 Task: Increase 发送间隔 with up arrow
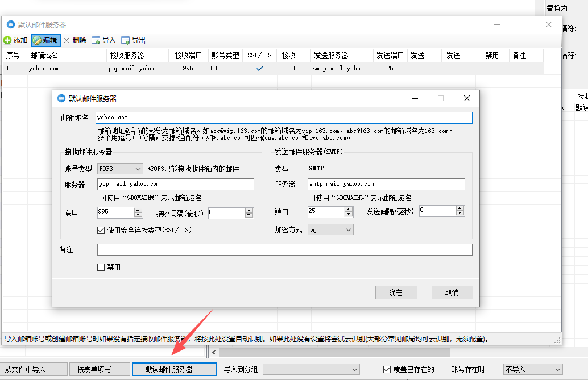click(x=460, y=208)
